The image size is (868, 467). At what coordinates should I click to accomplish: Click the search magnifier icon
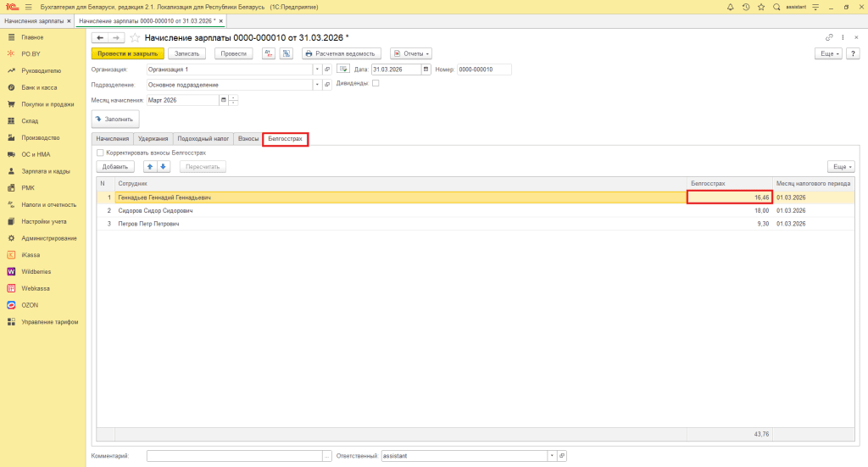pos(776,7)
